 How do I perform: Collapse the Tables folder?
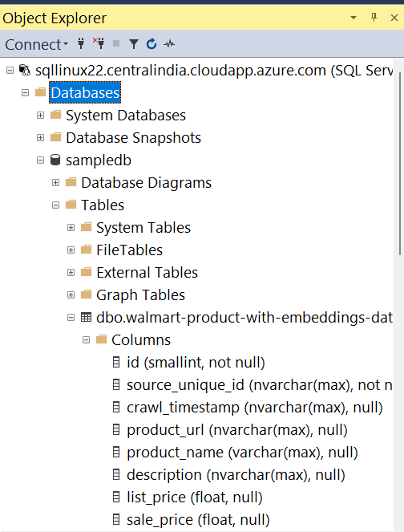(x=55, y=205)
